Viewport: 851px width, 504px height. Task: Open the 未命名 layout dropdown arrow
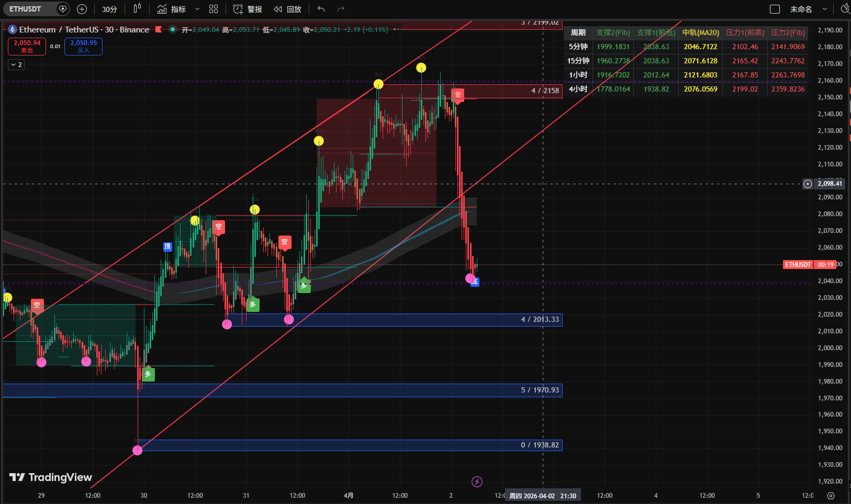tap(825, 9)
